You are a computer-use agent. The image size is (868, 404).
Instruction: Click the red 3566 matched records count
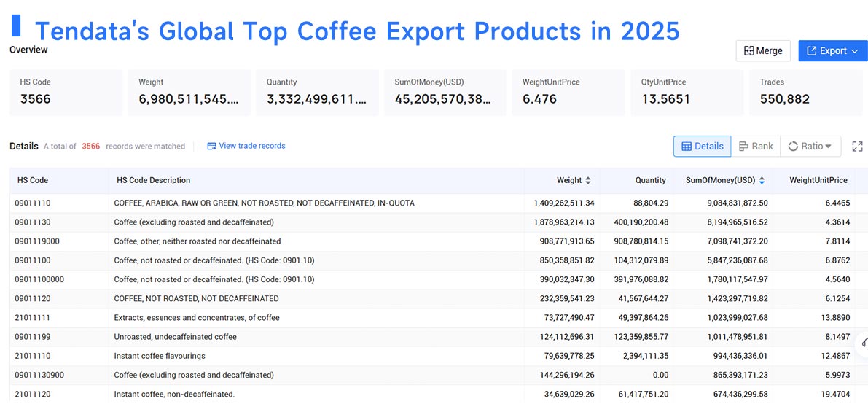pos(91,147)
